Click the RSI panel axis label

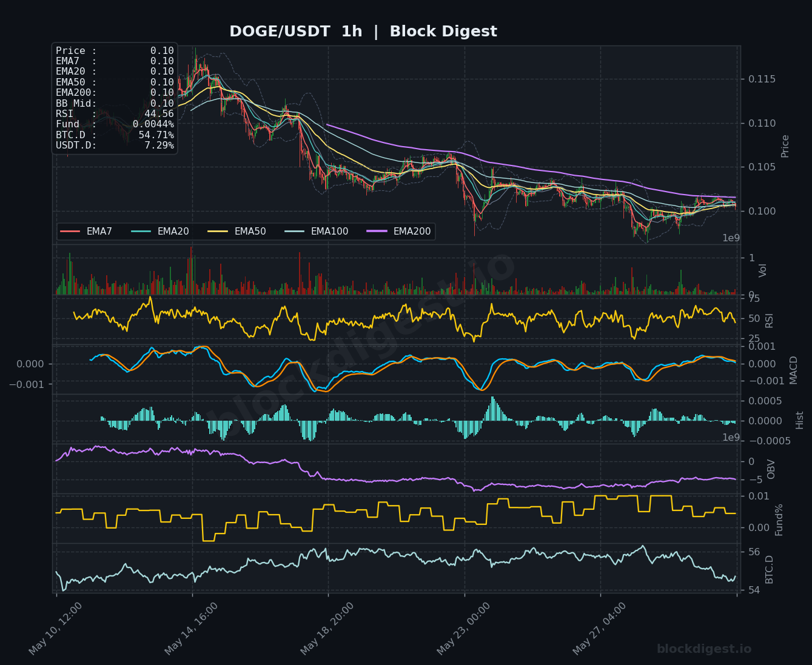(x=770, y=320)
